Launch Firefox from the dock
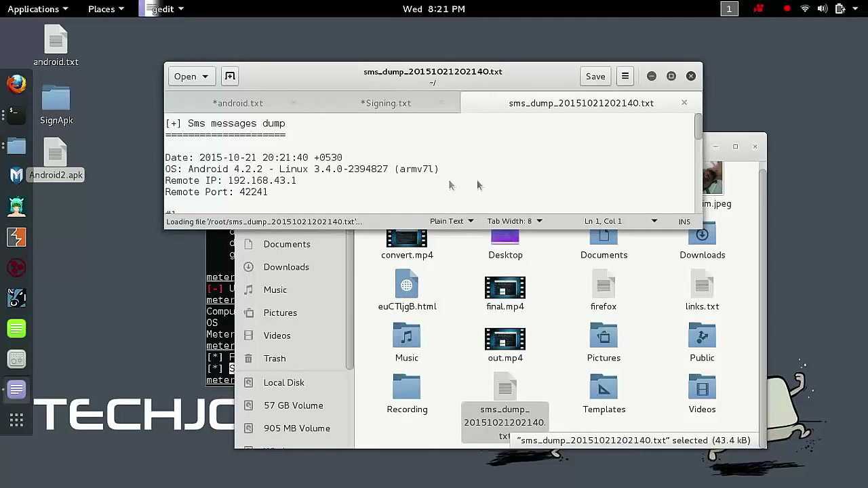Image resolution: width=868 pixels, height=488 pixels. [x=16, y=84]
